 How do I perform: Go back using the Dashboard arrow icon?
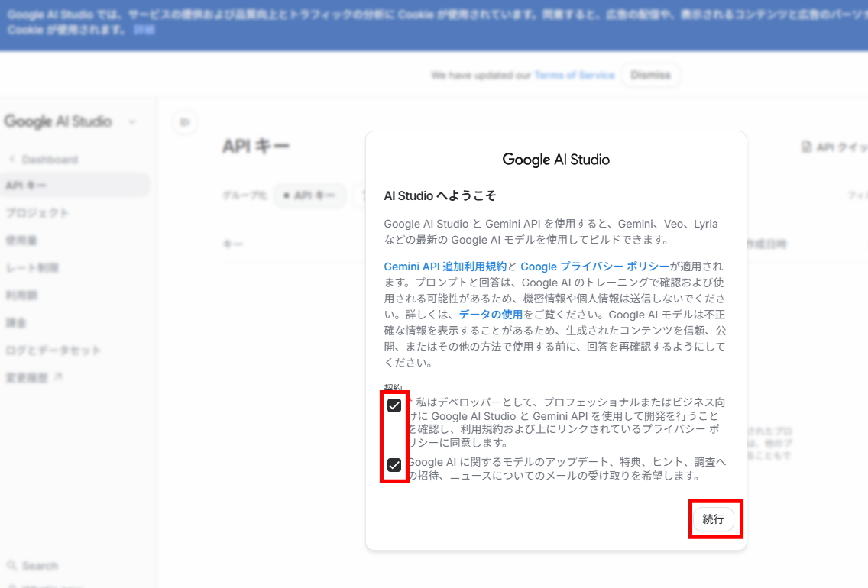tap(11, 160)
